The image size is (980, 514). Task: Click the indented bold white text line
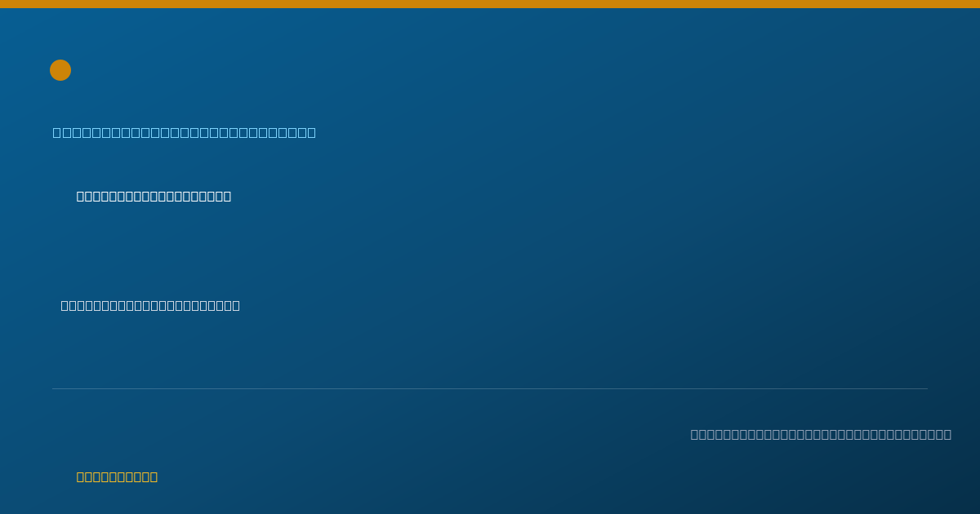pyautogui.click(x=154, y=197)
